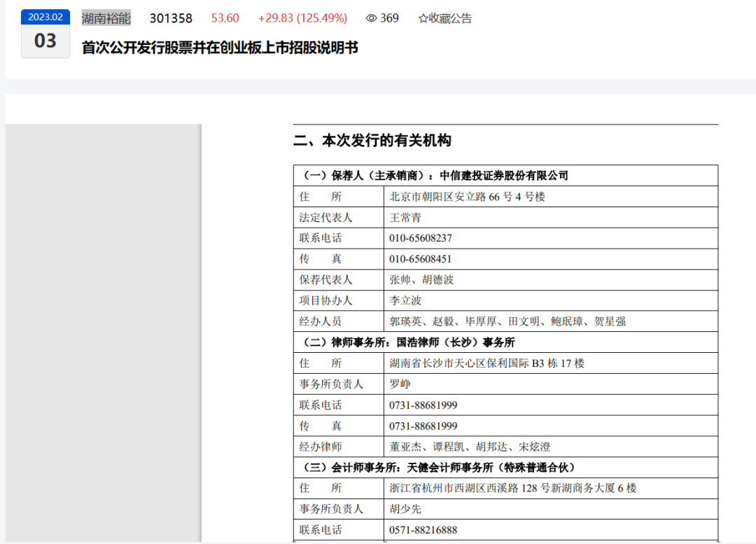This screenshot has width=756, height=544.
Task: Click the 经办律师 label cell
Action: coord(339,447)
